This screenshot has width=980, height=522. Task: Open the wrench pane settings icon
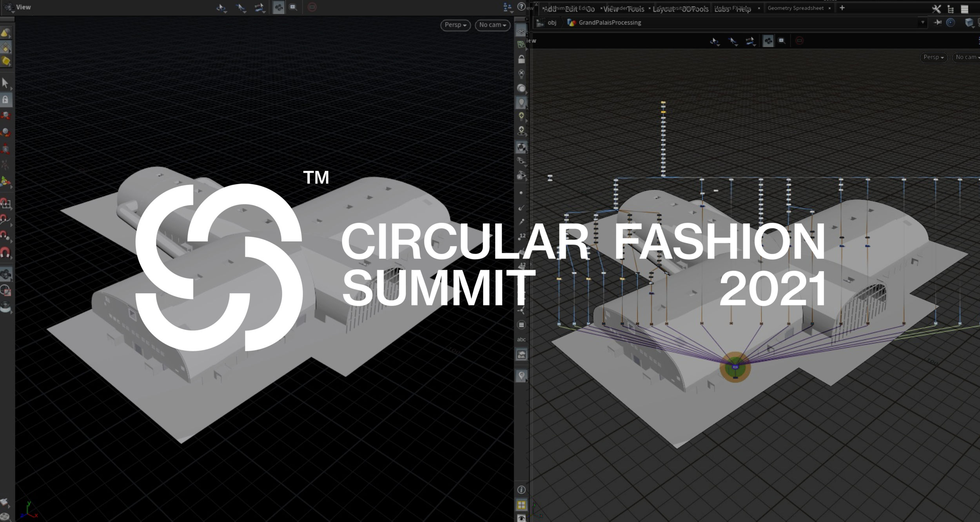936,9
